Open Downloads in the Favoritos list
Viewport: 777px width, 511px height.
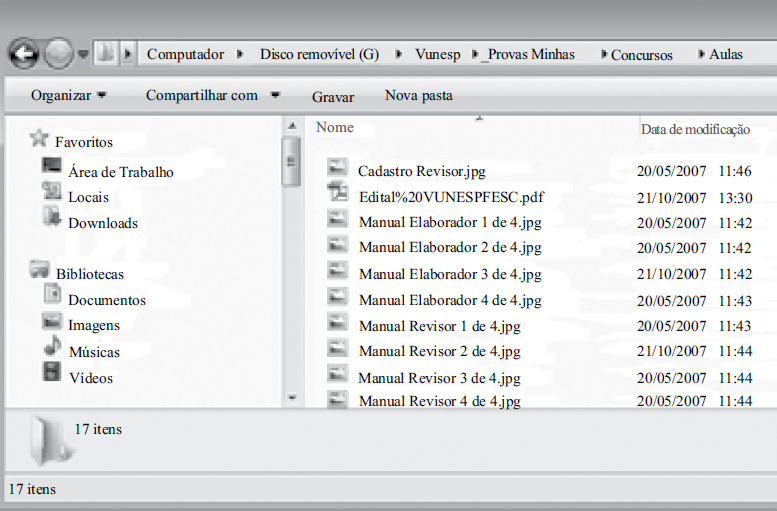(102, 223)
